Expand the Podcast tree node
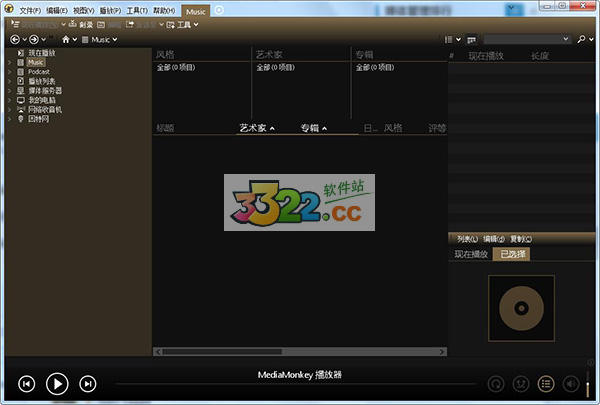 tap(9, 72)
